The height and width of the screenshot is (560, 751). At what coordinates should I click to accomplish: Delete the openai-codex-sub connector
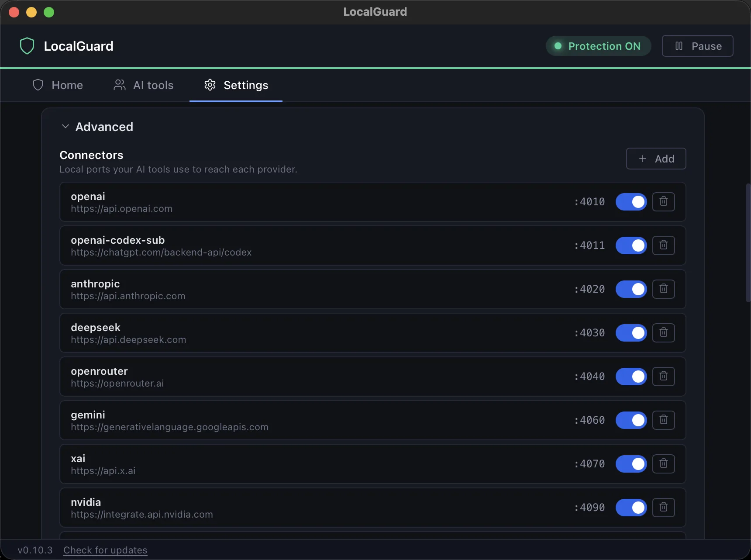tap(663, 245)
